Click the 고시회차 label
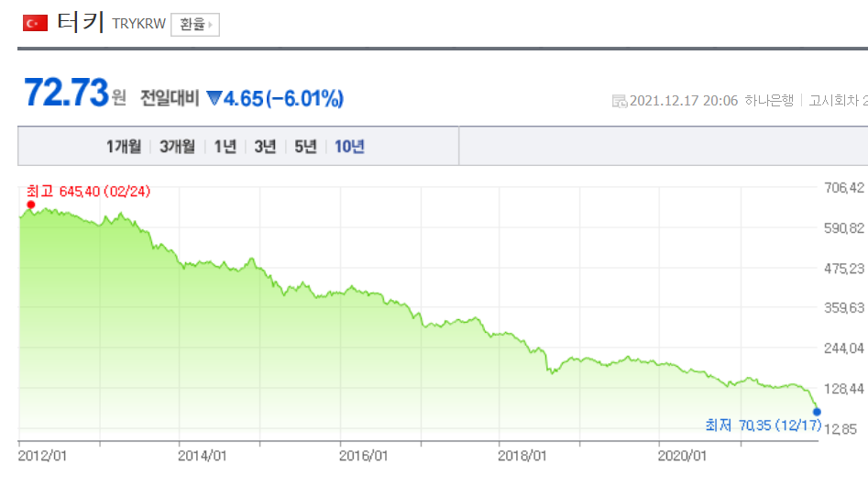 [833, 101]
